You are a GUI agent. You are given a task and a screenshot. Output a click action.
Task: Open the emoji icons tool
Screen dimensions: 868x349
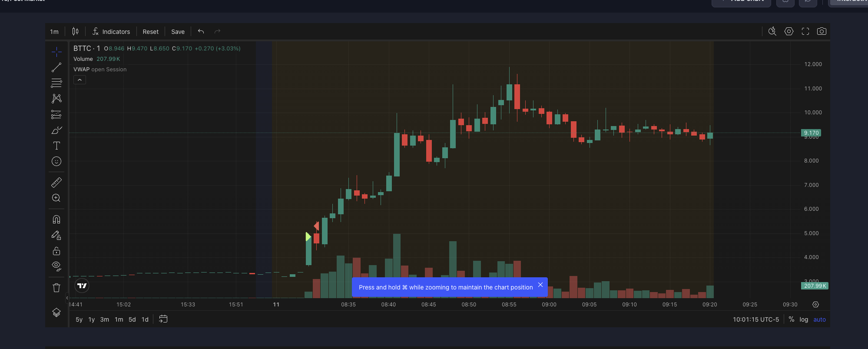point(56,161)
